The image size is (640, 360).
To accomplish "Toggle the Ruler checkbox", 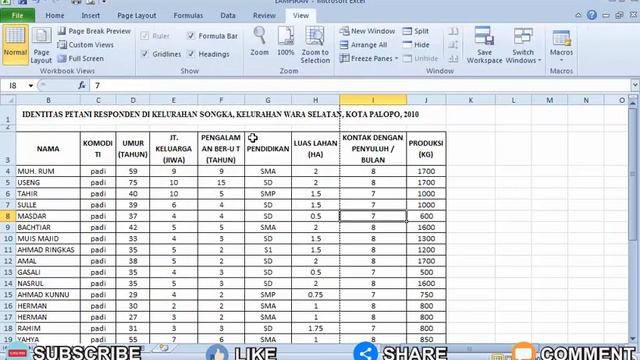I will pyautogui.click(x=144, y=36).
